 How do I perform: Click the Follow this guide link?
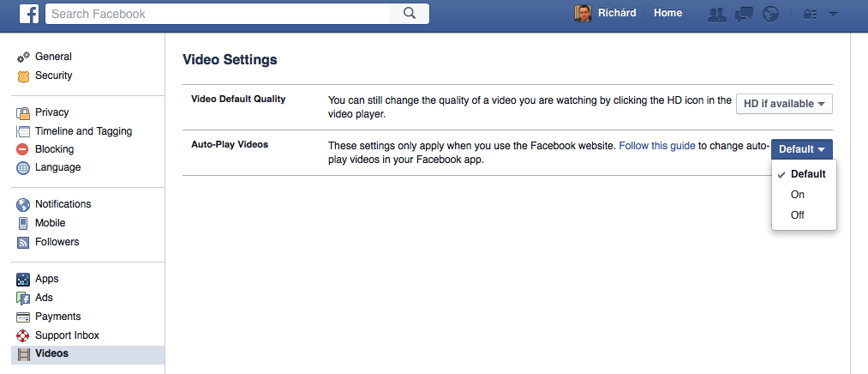(x=656, y=146)
